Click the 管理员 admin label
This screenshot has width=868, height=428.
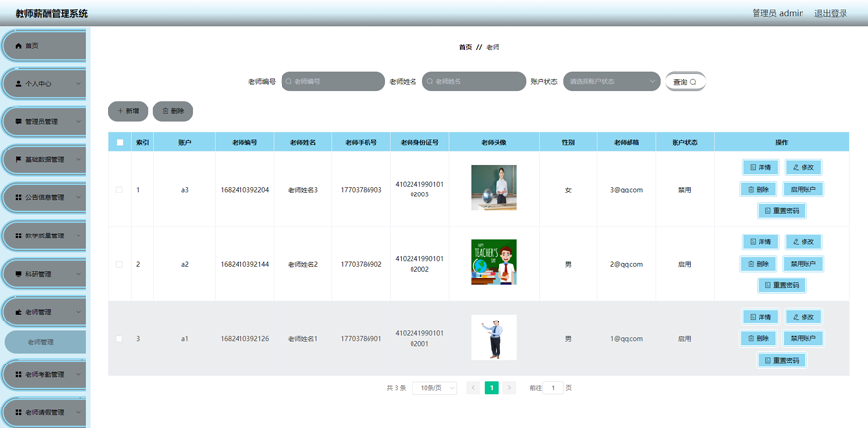(x=778, y=14)
